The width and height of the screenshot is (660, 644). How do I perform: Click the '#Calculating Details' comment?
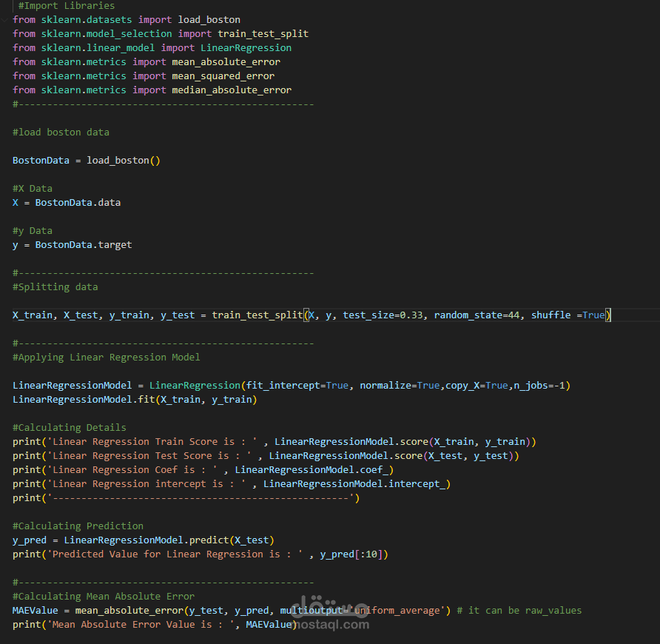click(70, 428)
